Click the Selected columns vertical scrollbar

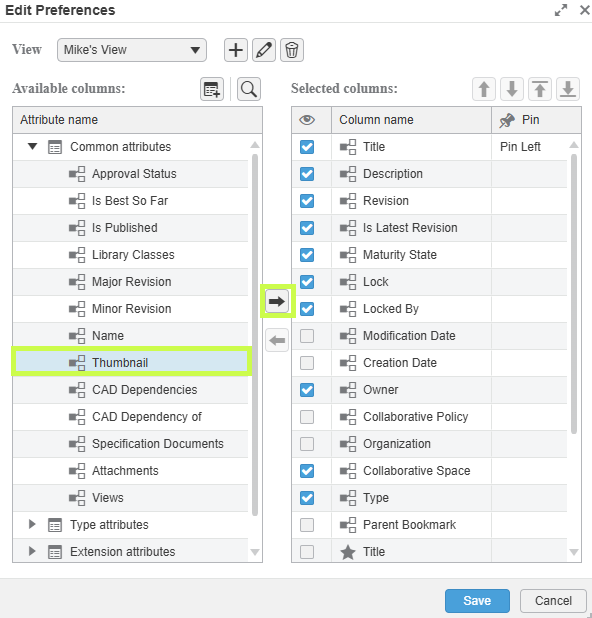click(574, 294)
